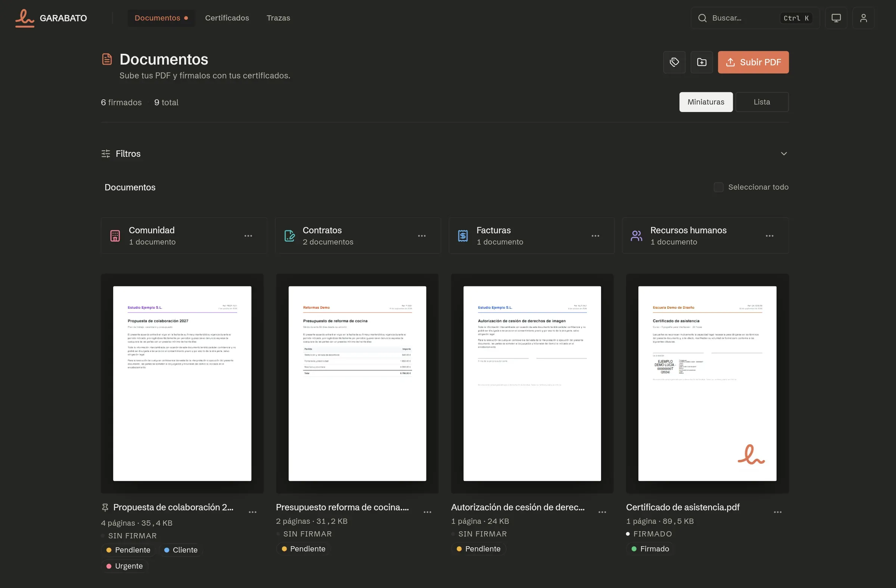Image resolution: width=896 pixels, height=588 pixels.
Task: Click Pendiente tag under Presupuesto reforma
Action: coord(304,549)
